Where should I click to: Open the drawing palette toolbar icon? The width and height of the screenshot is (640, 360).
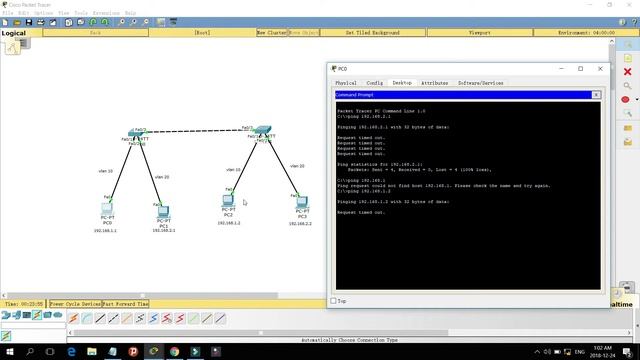tap(161, 22)
